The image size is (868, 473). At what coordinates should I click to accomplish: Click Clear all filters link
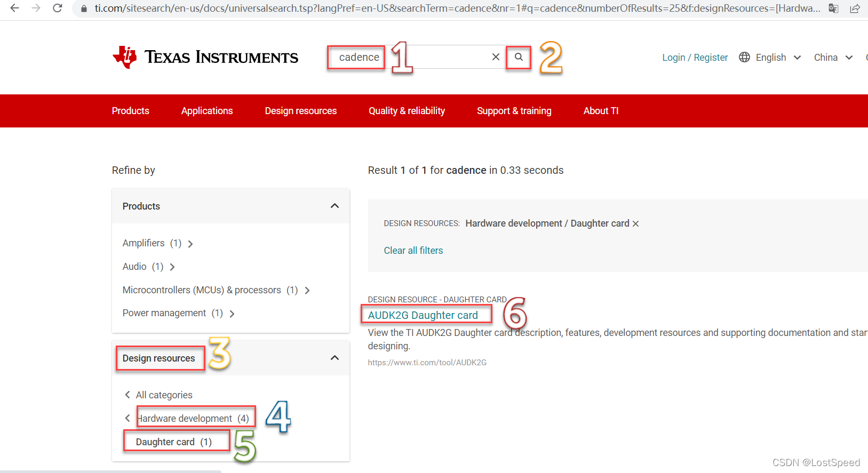point(413,250)
